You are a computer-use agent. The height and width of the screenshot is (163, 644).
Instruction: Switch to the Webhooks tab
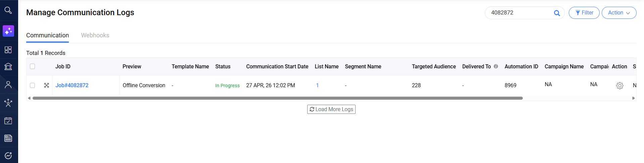pos(95,35)
